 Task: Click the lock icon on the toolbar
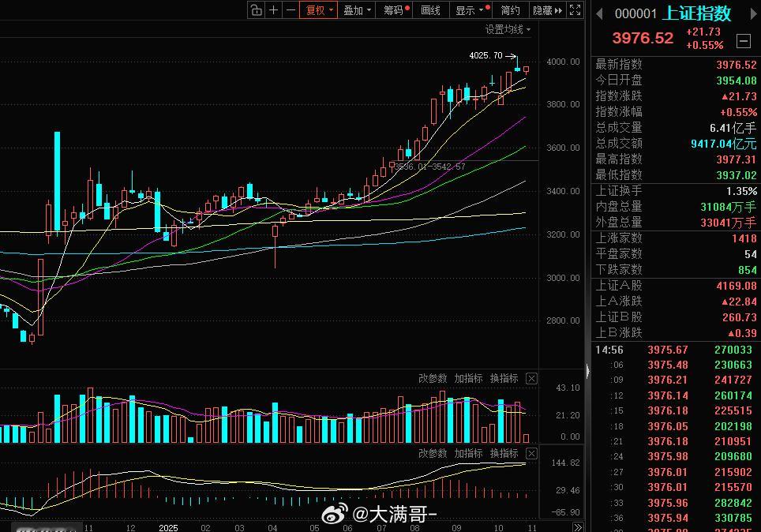[x=256, y=10]
